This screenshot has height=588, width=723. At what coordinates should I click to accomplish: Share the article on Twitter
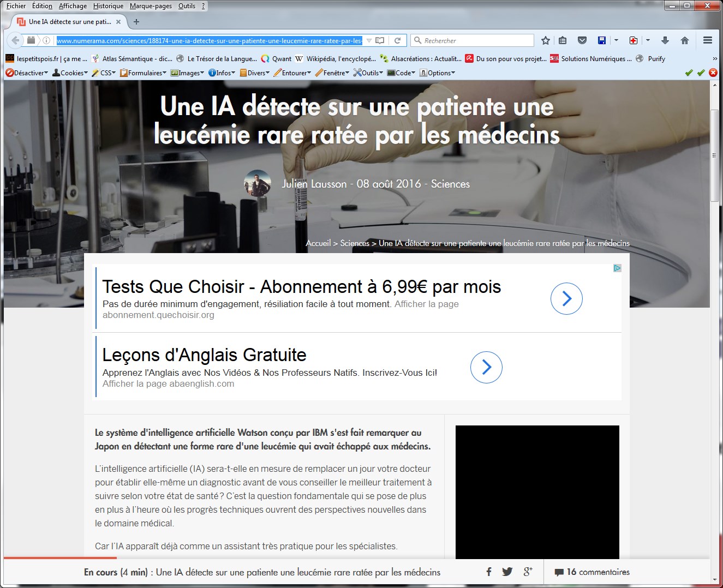tap(507, 572)
